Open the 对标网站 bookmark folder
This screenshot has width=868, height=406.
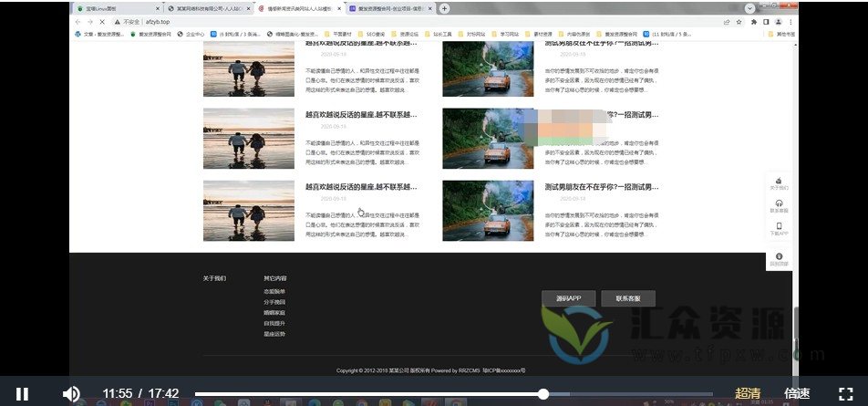pyautogui.click(x=471, y=34)
